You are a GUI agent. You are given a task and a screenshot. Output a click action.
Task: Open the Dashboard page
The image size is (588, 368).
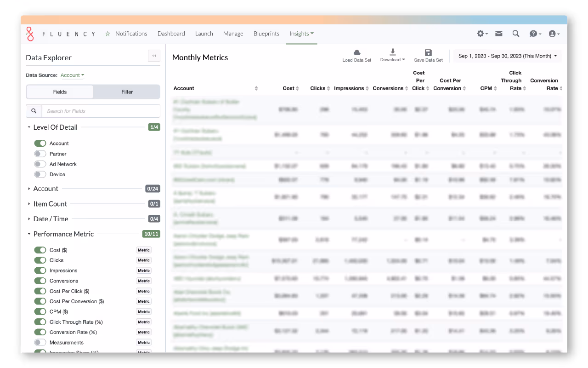pyautogui.click(x=171, y=34)
